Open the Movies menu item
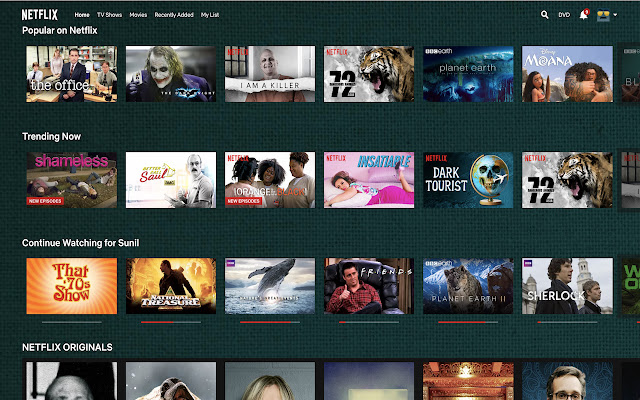Image resolution: width=640 pixels, height=400 pixels. coord(138,15)
